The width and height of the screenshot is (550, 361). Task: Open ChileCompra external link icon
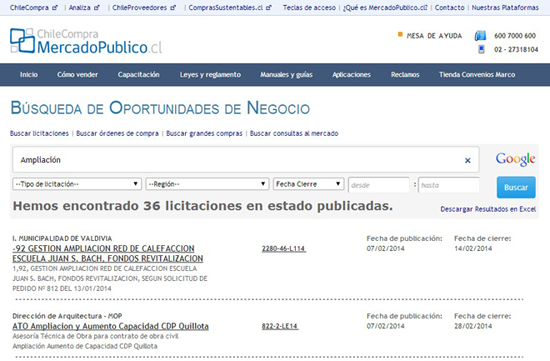55,7
